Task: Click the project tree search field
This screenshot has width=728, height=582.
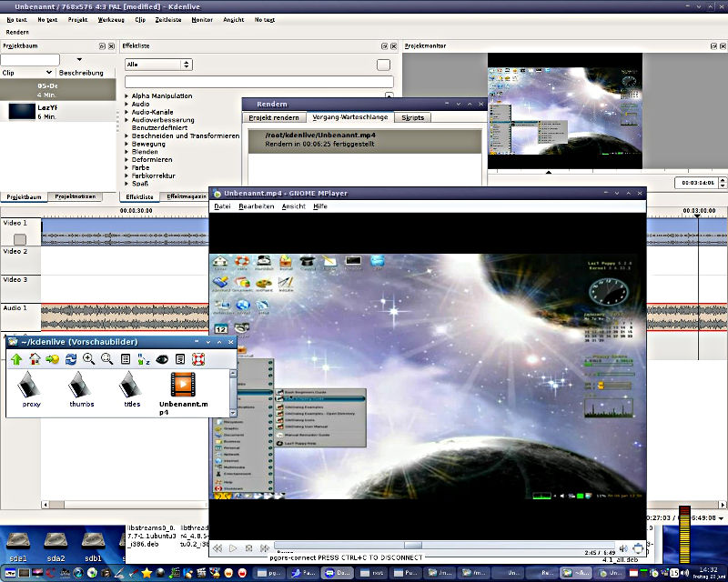Action: click(x=30, y=59)
